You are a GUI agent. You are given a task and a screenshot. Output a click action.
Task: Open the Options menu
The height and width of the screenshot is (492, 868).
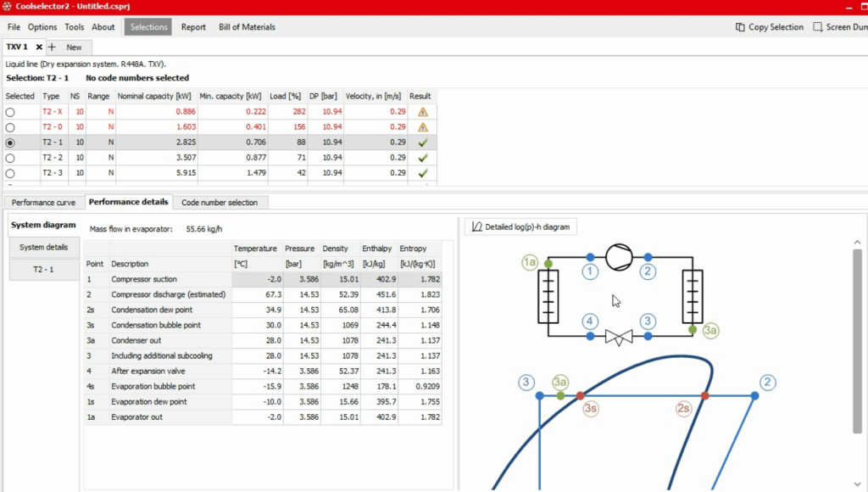42,26
